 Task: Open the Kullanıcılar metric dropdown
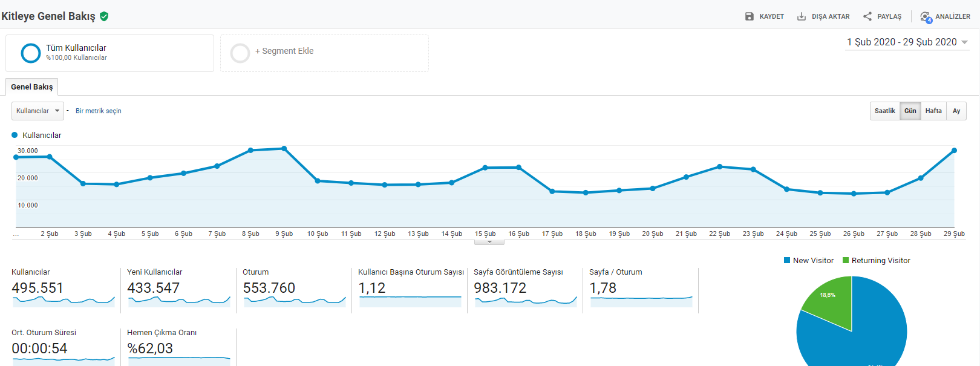point(38,111)
